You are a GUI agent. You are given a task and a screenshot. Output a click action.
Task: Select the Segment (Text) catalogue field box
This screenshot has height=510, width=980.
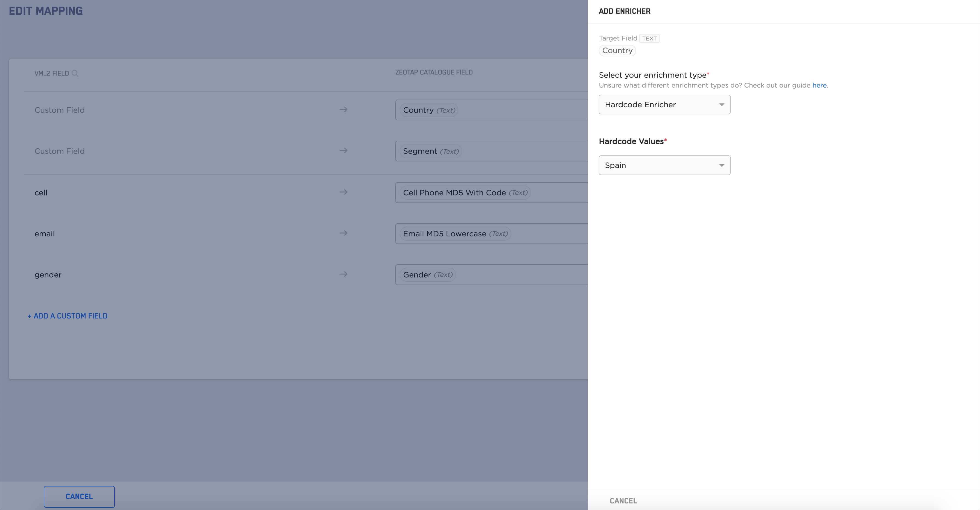[430, 151]
